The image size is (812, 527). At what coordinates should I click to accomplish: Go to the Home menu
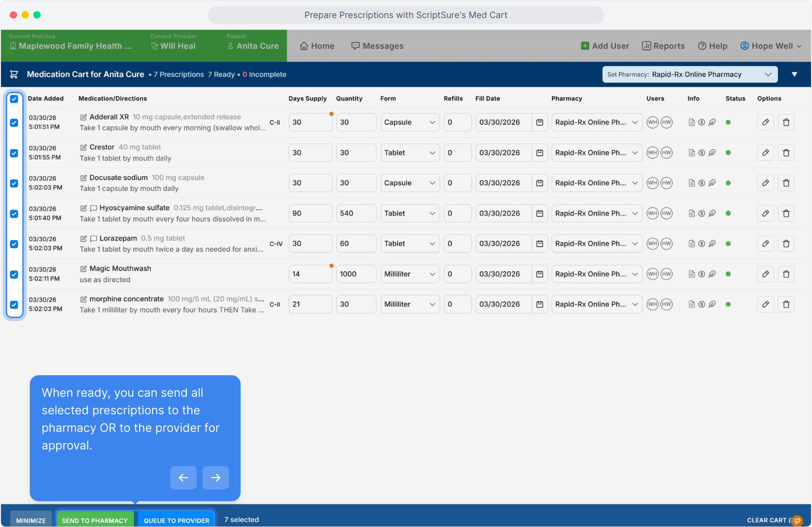(x=317, y=46)
